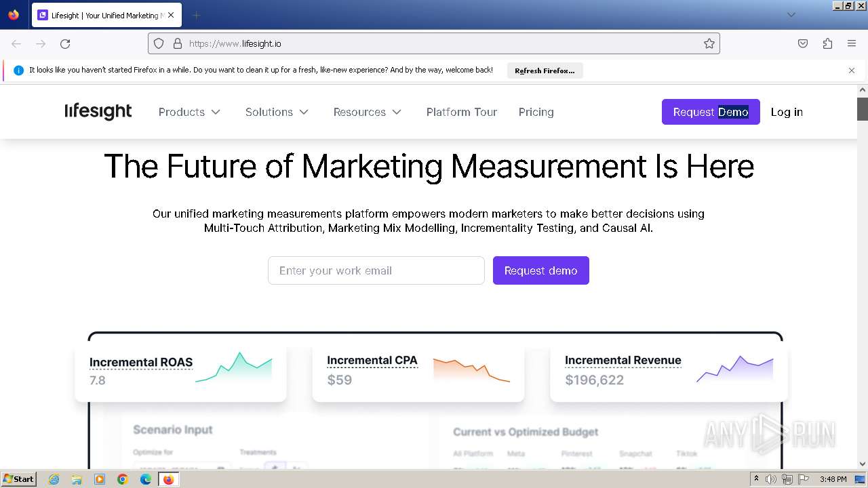This screenshot has height=488, width=868.
Task: Open the Windows Start menu
Action: pos(18,479)
